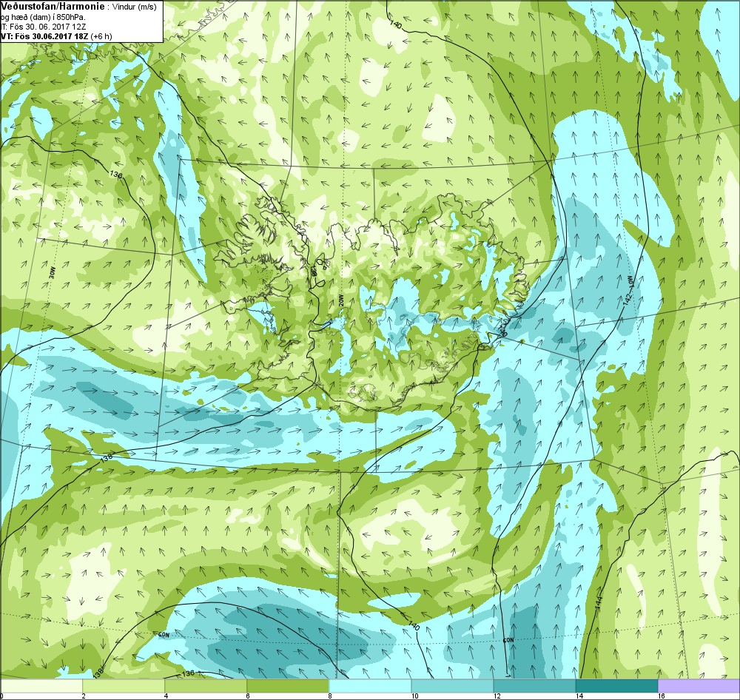Click the legend tick value "16"

pos(661,696)
